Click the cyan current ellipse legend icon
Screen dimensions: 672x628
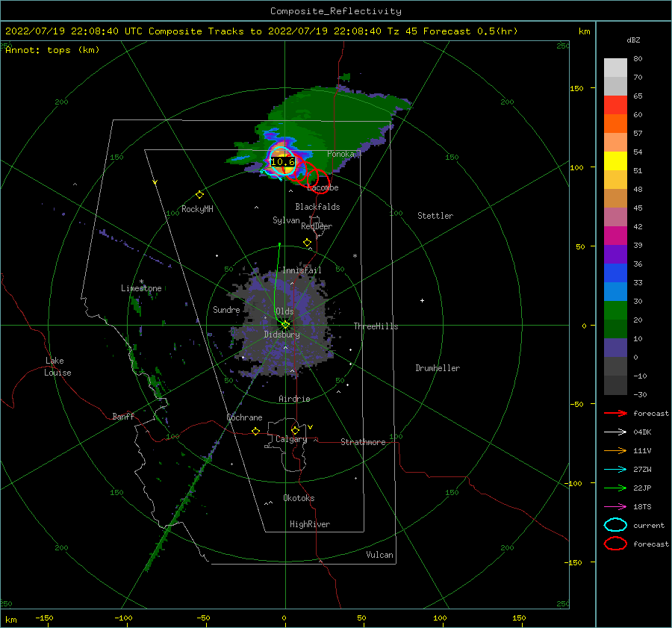pyautogui.click(x=615, y=525)
